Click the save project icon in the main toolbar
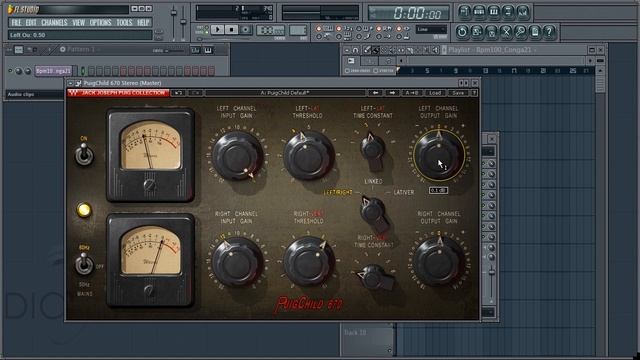This screenshot has width=640, height=360. (x=477, y=31)
